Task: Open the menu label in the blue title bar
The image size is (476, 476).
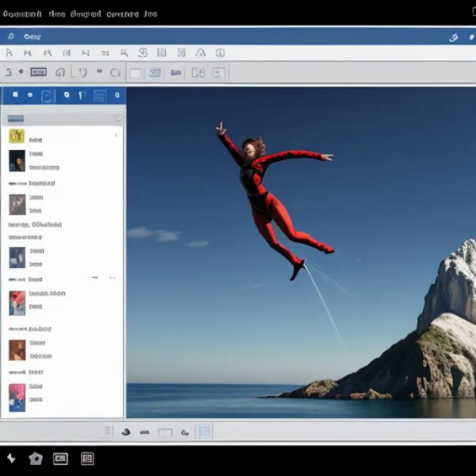Action: pyautogui.click(x=32, y=36)
